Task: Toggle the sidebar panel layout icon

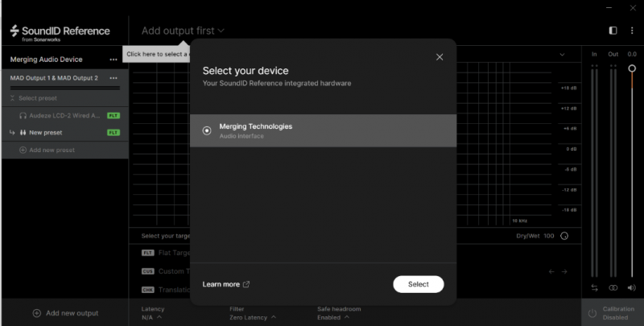Action: 613,31
